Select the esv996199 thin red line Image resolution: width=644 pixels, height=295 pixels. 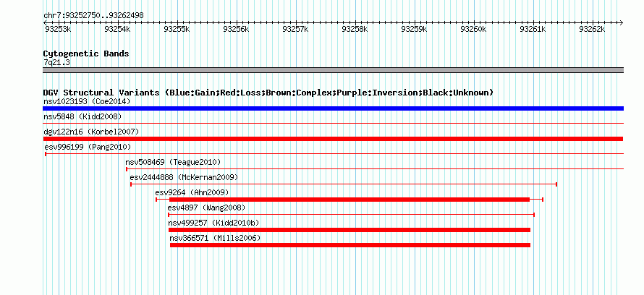(334, 154)
